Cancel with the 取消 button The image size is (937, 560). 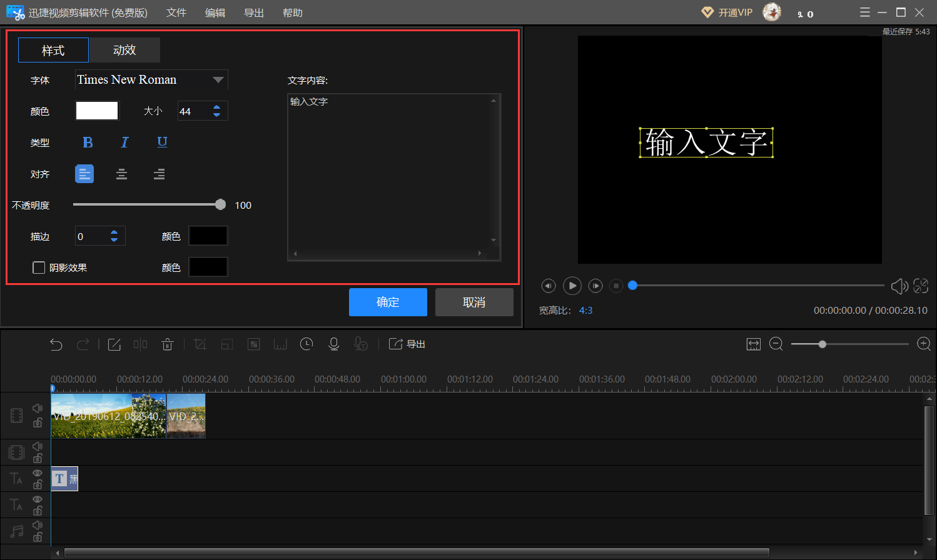tap(474, 302)
